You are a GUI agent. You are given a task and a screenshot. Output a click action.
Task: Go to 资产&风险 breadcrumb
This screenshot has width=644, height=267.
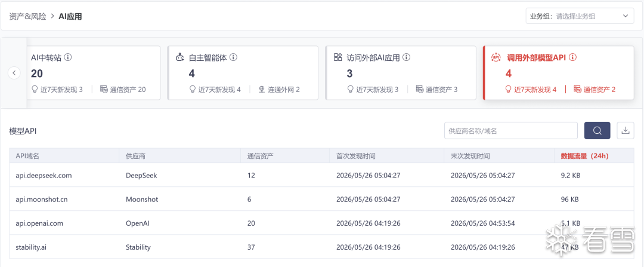click(x=27, y=17)
